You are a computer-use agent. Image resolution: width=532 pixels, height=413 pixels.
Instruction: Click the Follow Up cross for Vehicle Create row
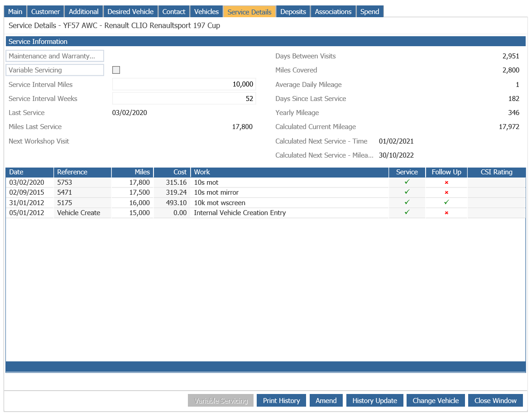446,213
